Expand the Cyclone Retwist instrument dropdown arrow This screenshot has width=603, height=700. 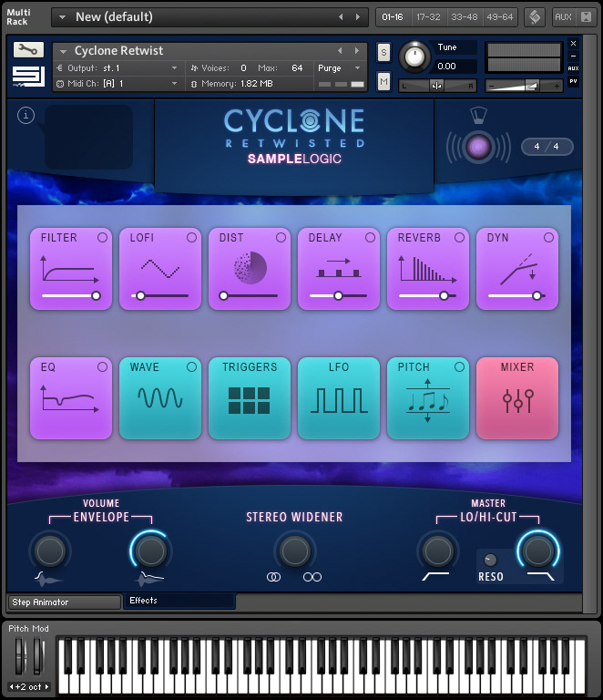click(63, 51)
